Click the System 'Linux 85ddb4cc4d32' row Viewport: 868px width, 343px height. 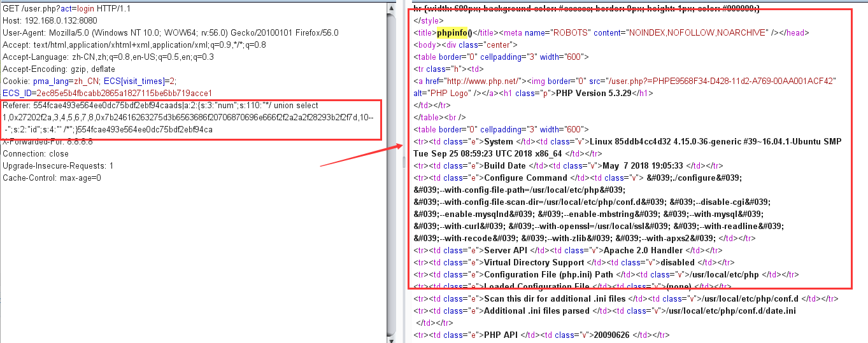point(628,142)
